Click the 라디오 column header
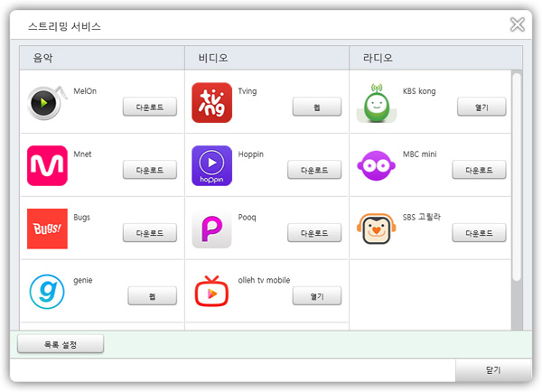This screenshot has width=542, height=392. point(435,58)
